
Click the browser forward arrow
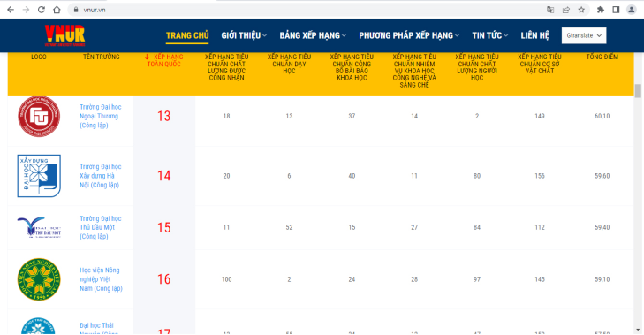pyautogui.click(x=26, y=10)
